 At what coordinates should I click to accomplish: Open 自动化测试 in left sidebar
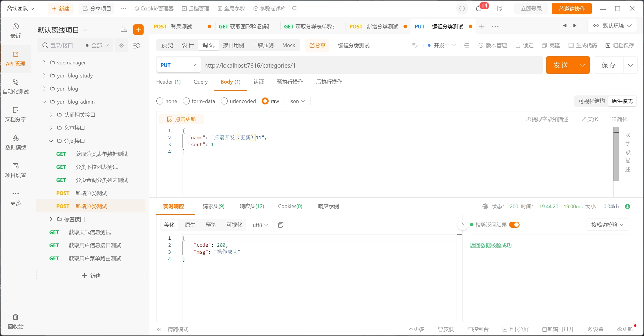16,86
